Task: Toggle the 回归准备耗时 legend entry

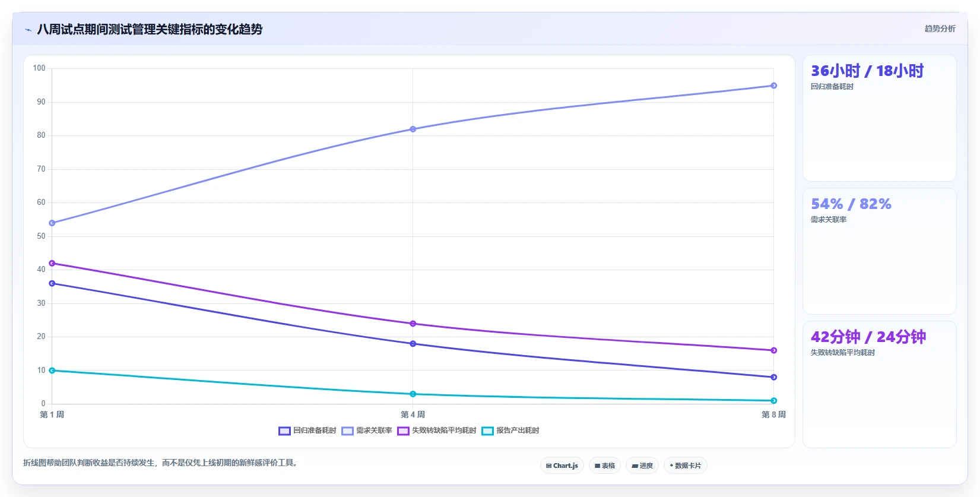Action: coord(307,430)
